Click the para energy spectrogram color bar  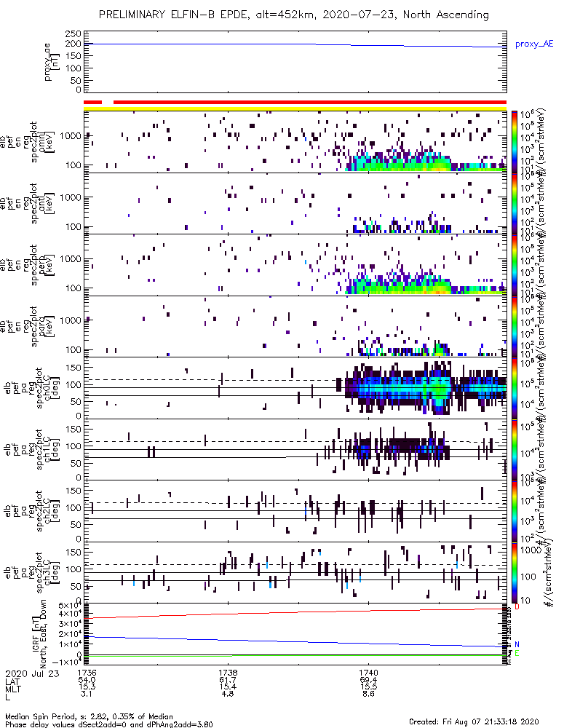coord(515,326)
